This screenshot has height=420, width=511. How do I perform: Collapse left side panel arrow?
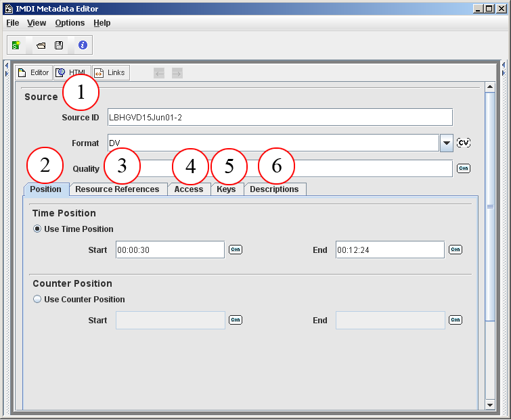(7, 66)
